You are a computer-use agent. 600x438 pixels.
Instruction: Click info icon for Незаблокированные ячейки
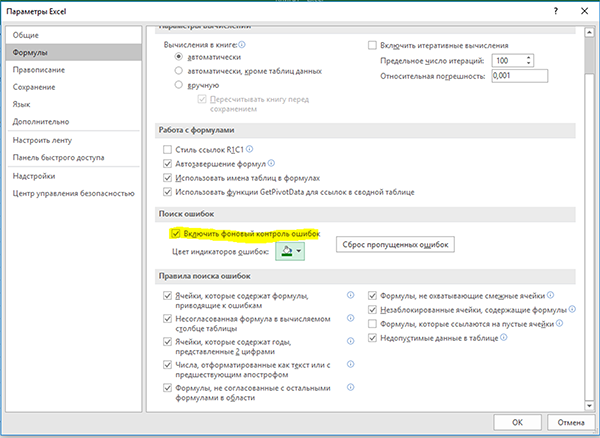tap(572, 309)
